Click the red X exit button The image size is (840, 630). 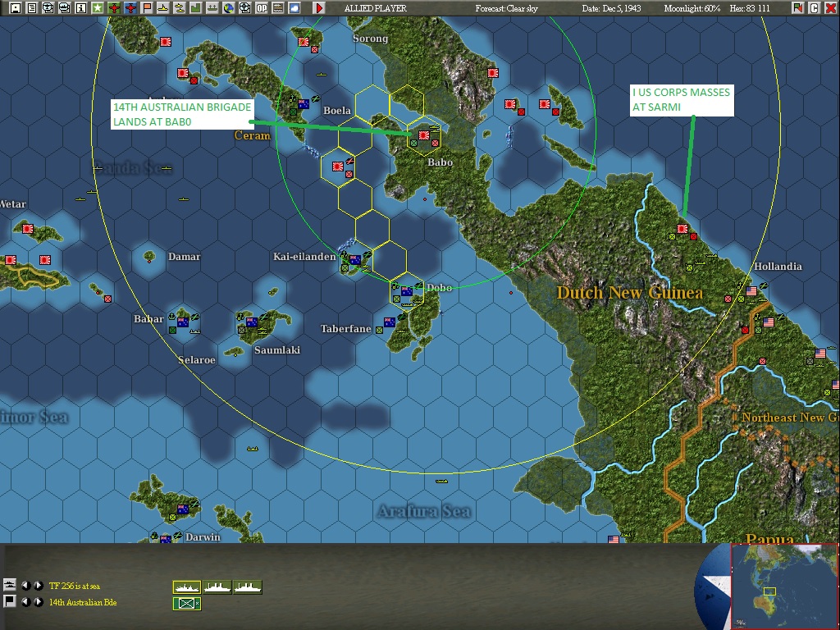[x=830, y=8]
